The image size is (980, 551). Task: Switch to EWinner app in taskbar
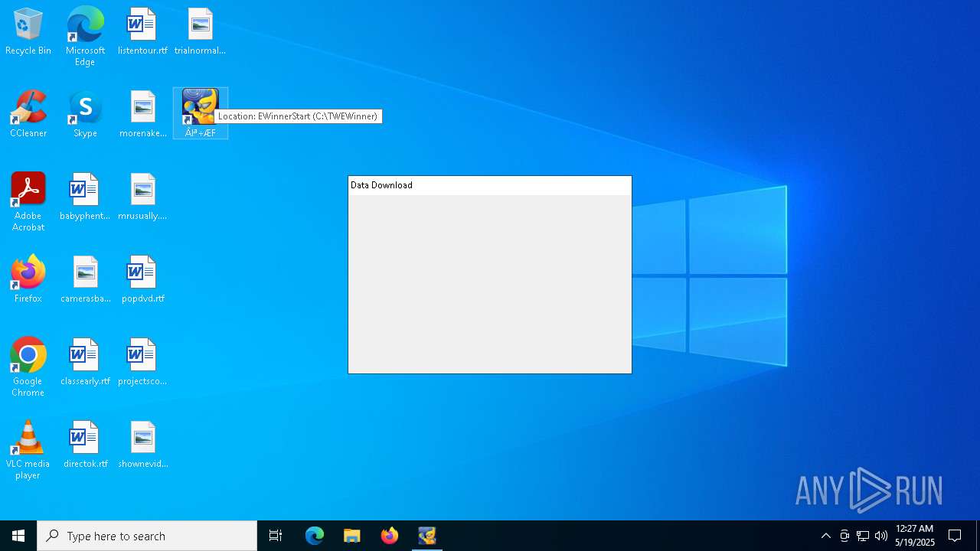427,536
